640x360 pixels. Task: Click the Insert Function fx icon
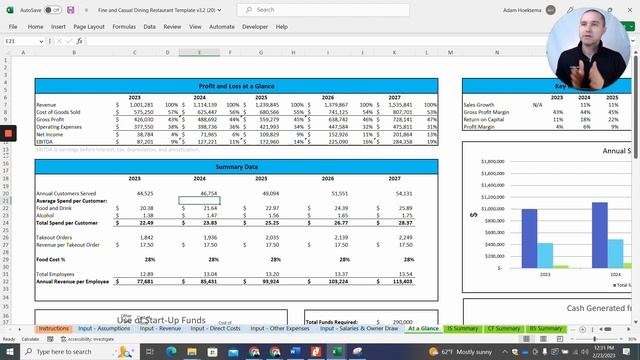[80, 41]
